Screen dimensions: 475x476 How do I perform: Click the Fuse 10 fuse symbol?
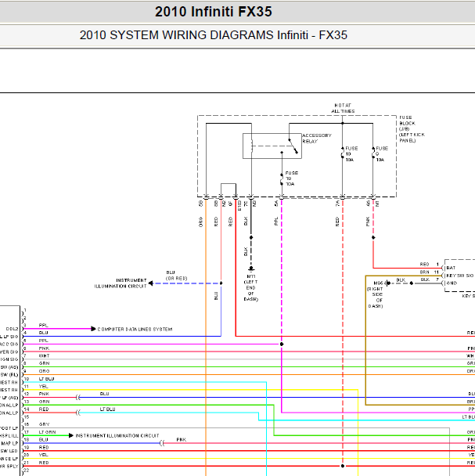tap(343, 153)
